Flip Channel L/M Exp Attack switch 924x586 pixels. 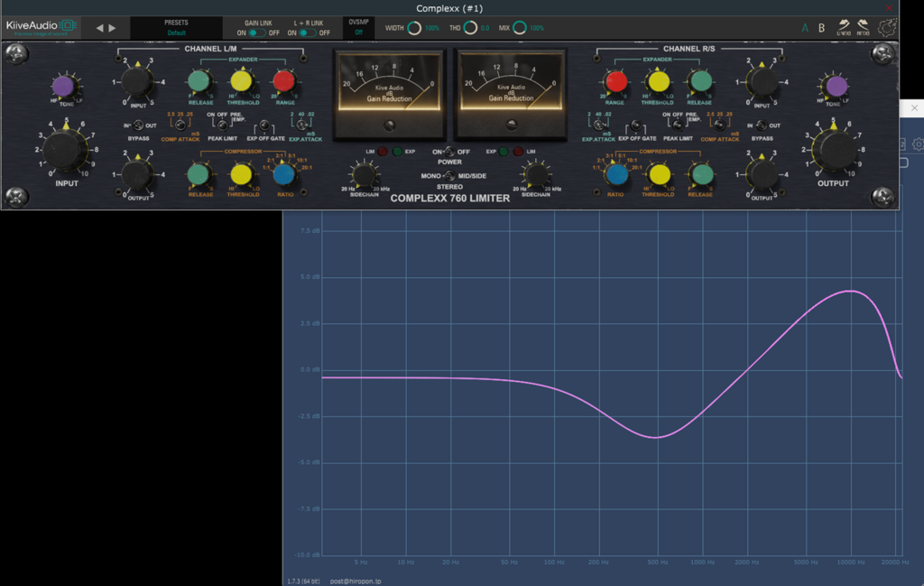(x=302, y=125)
